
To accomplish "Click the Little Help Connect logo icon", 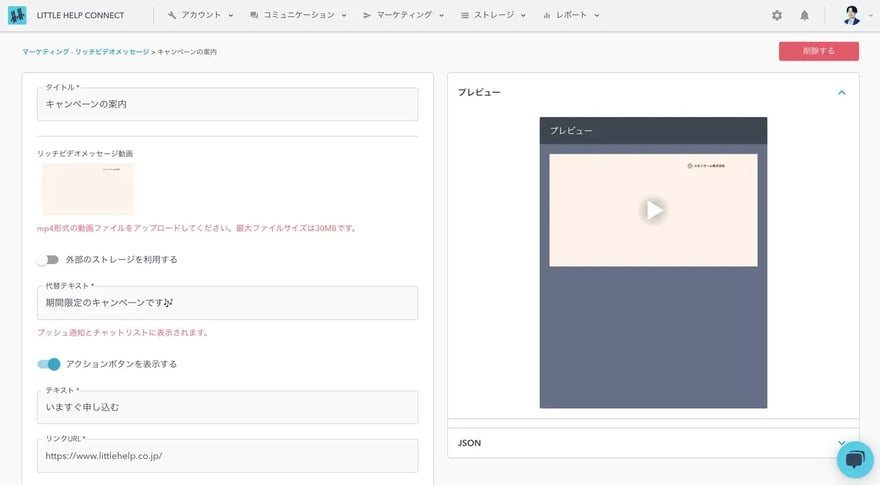I will click(x=17, y=15).
